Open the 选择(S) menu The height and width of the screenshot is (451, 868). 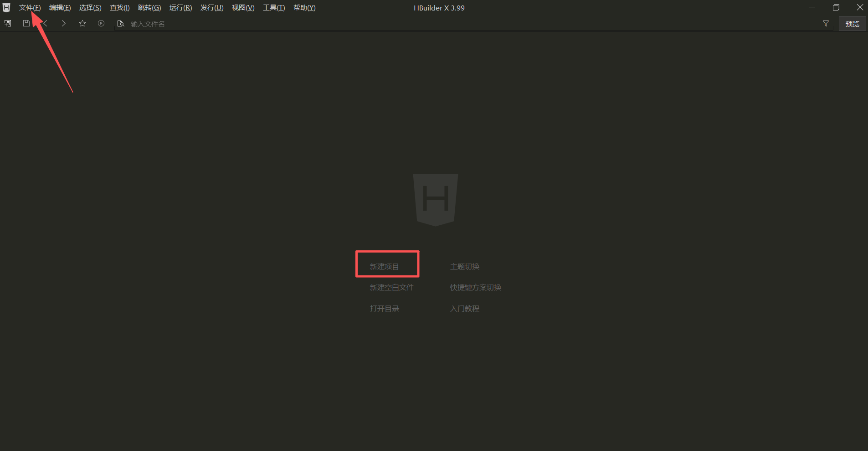click(x=90, y=8)
